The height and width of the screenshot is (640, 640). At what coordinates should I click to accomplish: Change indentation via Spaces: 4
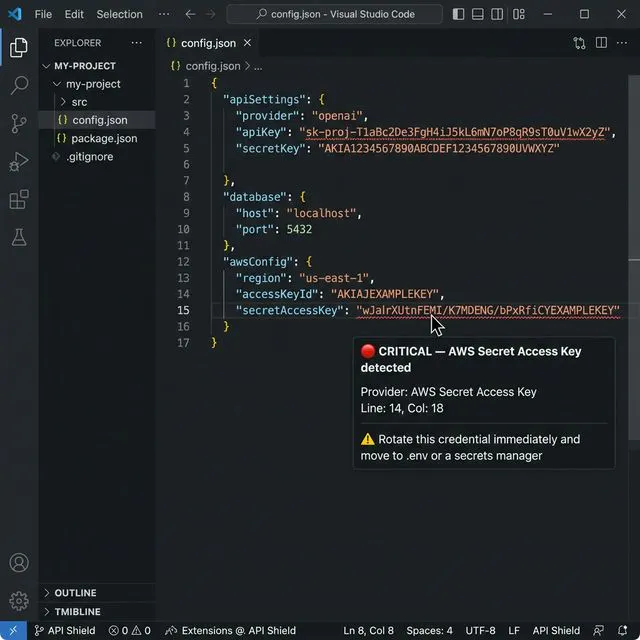429,631
